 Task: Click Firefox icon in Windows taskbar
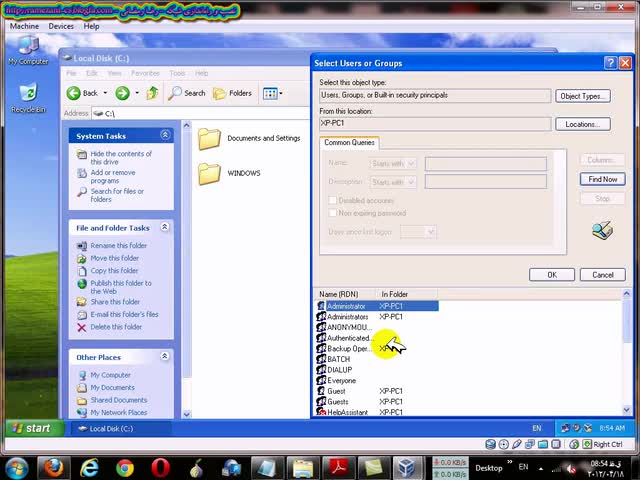point(53,468)
